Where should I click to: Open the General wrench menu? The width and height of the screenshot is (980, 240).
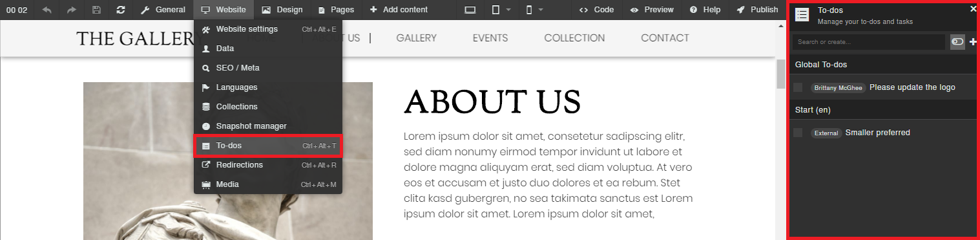[163, 10]
